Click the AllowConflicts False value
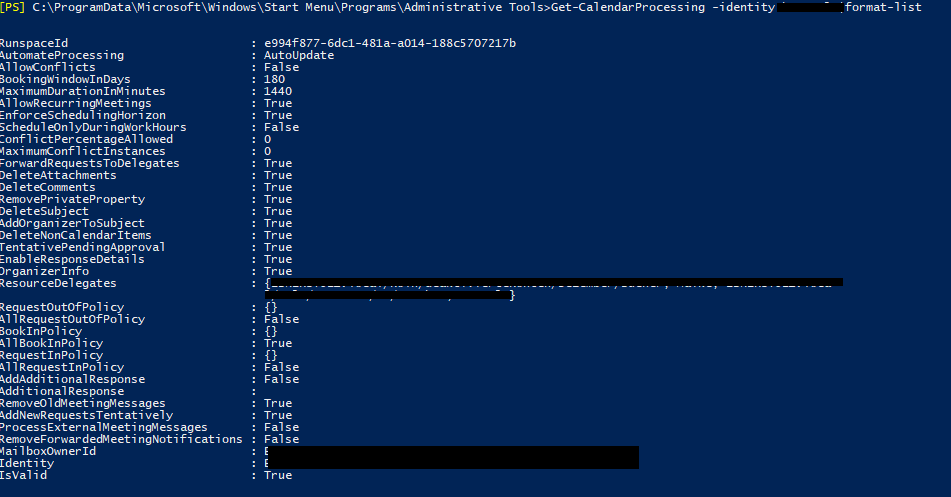This screenshot has height=497, width=951. click(281, 67)
